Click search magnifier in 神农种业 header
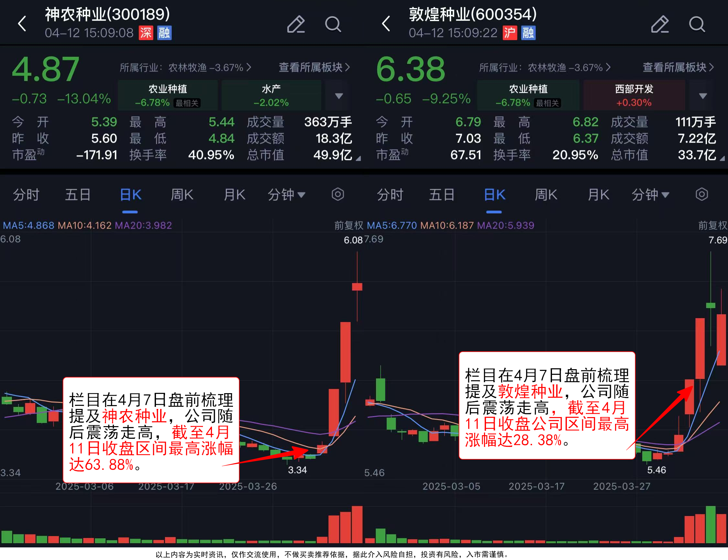The image size is (728, 560). click(333, 24)
